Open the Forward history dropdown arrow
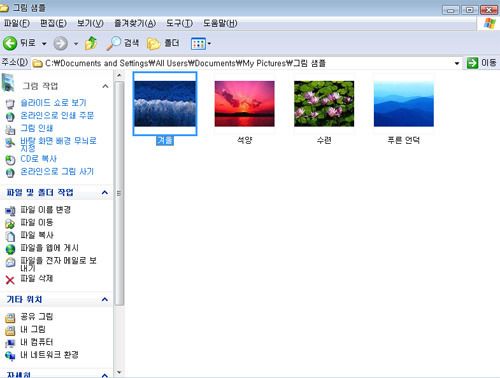This screenshot has height=378, width=500. coord(76,44)
